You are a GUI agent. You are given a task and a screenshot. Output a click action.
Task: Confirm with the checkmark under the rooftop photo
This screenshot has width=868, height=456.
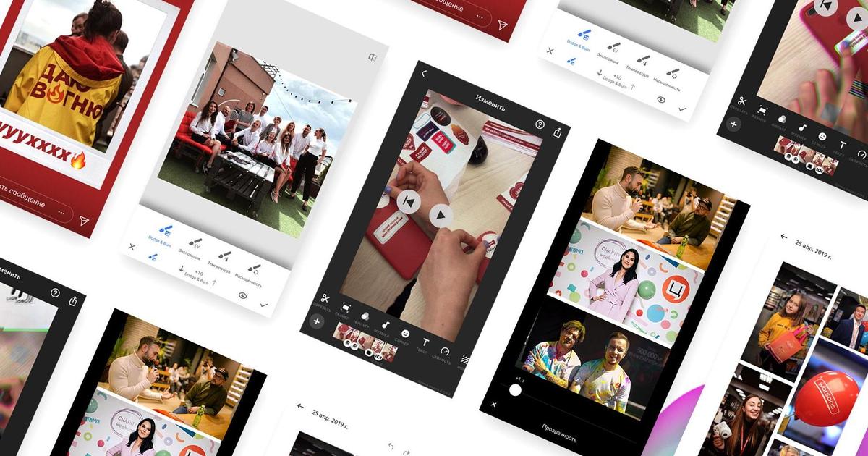[263, 305]
